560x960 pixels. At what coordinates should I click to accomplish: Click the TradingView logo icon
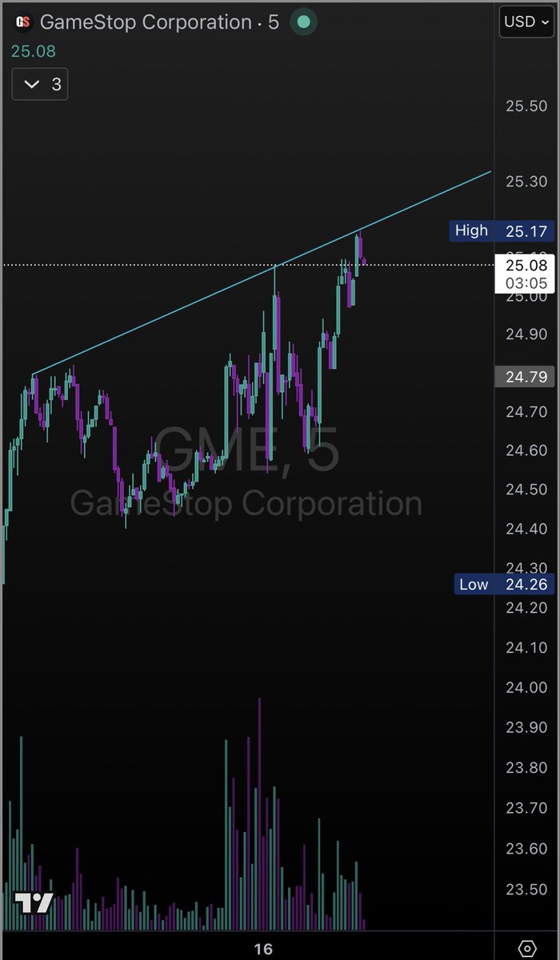tap(34, 903)
